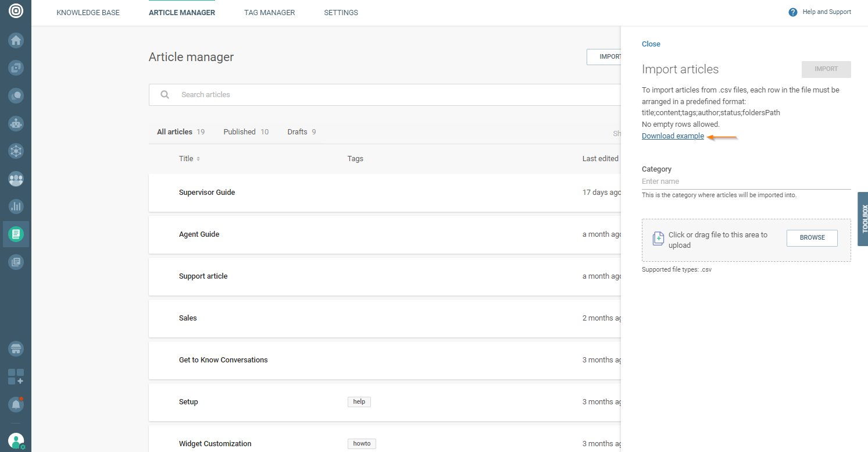Select the chatbot icon in the sidebar
This screenshot has height=452, width=868.
pyautogui.click(x=16, y=123)
